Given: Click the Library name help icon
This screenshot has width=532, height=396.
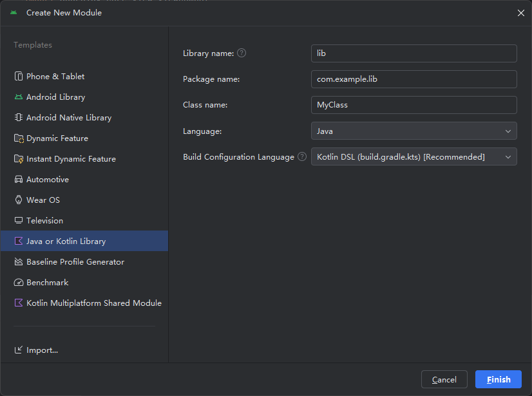Looking at the screenshot, I should 242,53.
